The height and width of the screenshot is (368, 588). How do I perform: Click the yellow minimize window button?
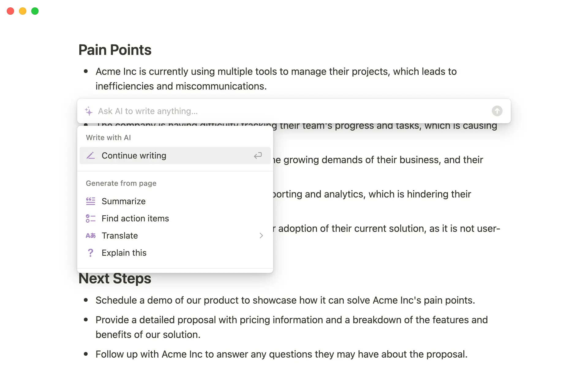(22, 11)
